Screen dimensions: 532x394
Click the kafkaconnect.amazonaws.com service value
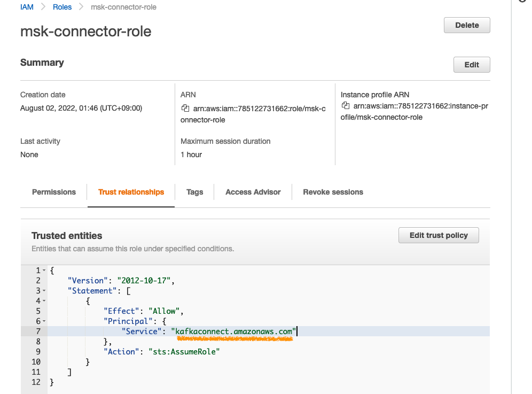click(x=232, y=331)
